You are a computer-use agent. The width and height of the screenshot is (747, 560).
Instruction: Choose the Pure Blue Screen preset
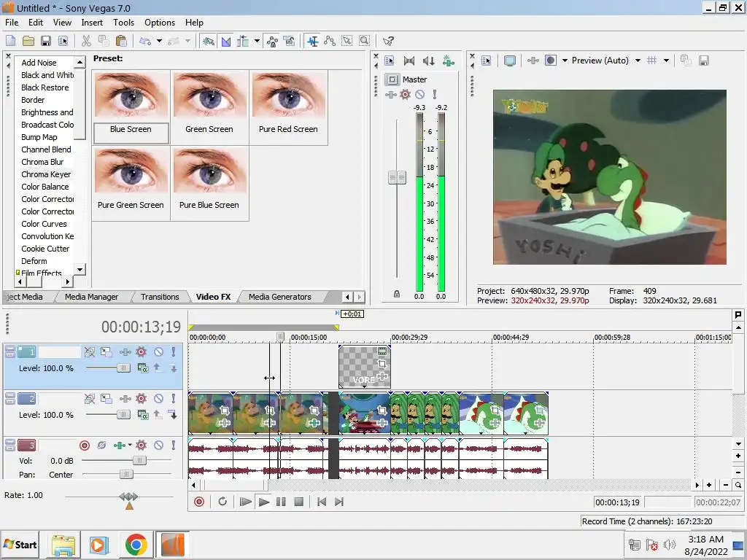coord(209,183)
